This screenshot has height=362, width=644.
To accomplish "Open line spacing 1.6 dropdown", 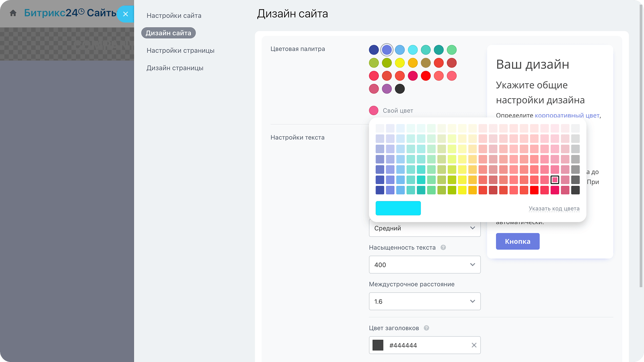I will click(424, 301).
